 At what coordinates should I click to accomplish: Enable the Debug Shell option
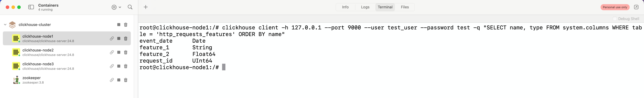(615, 19)
